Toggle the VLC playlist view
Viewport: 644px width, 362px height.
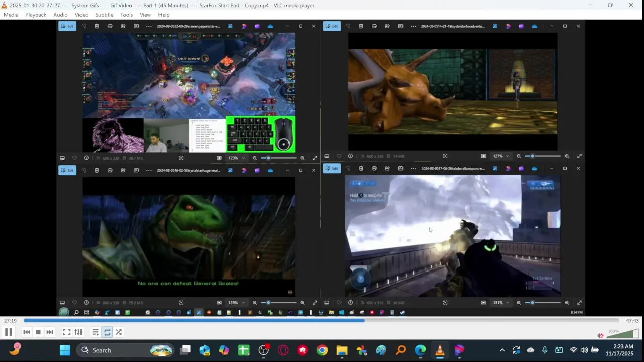[x=95, y=332]
